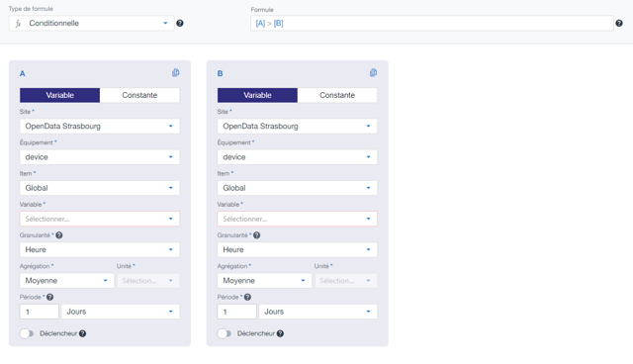This screenshot has width=633, height=364.
Task: Open Granularité help icon in card B
Action: (257, 235)
